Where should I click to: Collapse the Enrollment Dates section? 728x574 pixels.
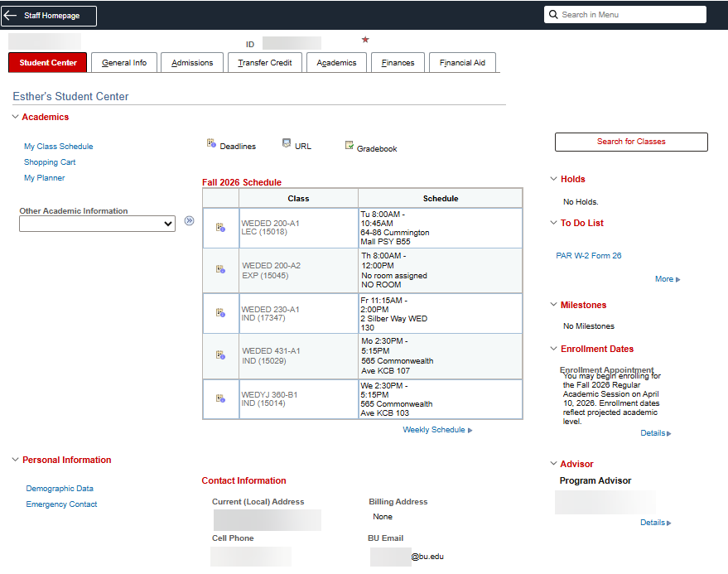(553, 349)
